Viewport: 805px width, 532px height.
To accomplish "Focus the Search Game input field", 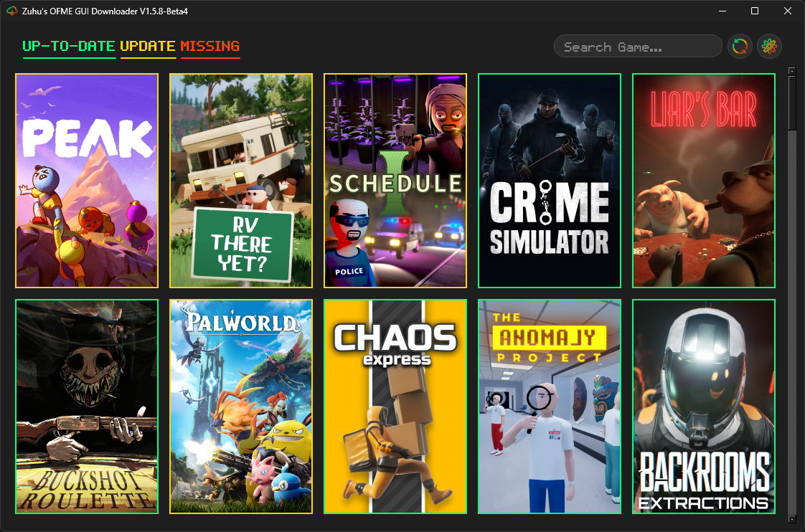I will (x=638, y=47).
